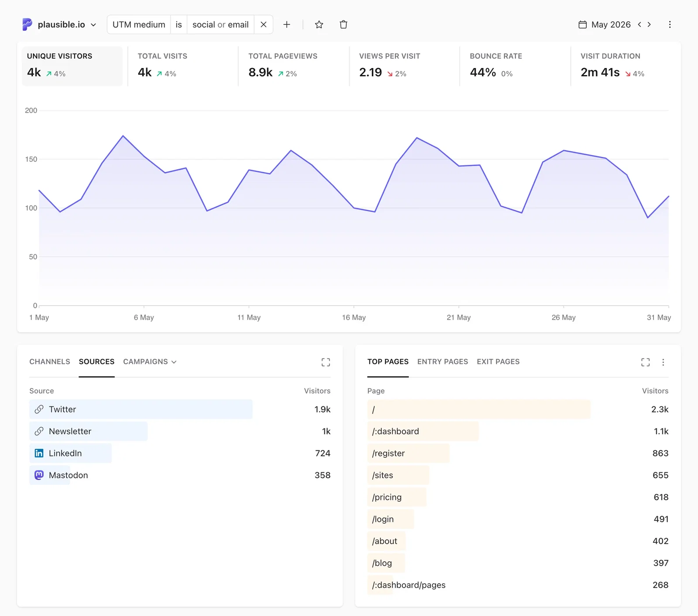Filter by Twitter source

180,409
